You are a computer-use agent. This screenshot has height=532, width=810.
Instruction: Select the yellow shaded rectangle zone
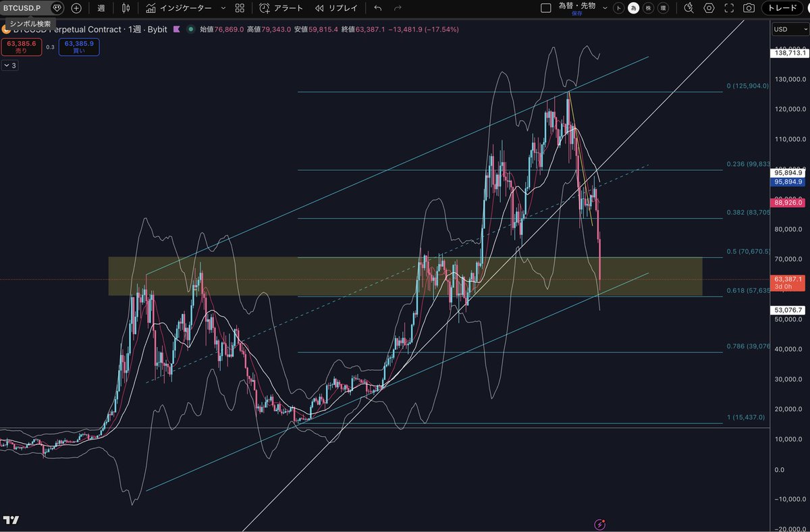pyautogui.click(x=405, y=275)
